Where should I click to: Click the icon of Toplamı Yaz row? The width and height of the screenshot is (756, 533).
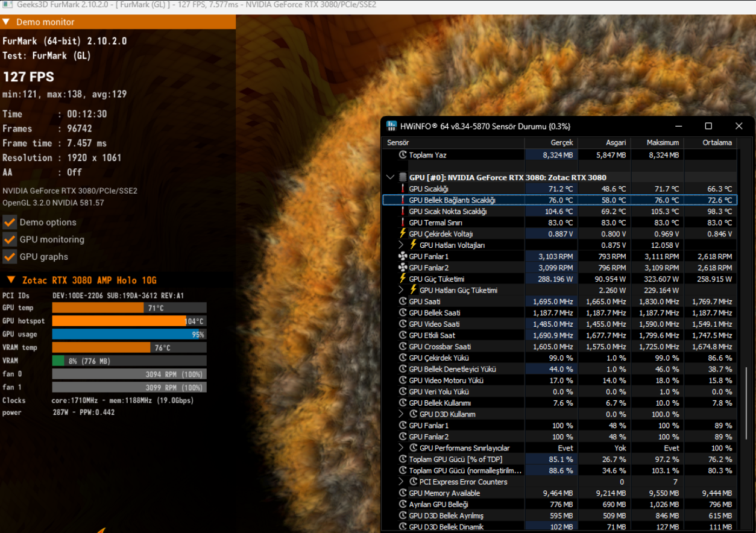(403, 155)
